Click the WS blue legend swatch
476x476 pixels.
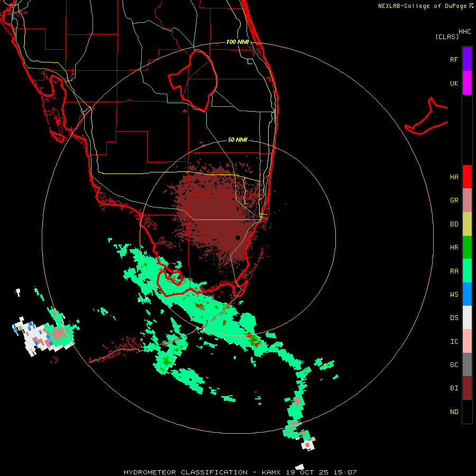467,294
